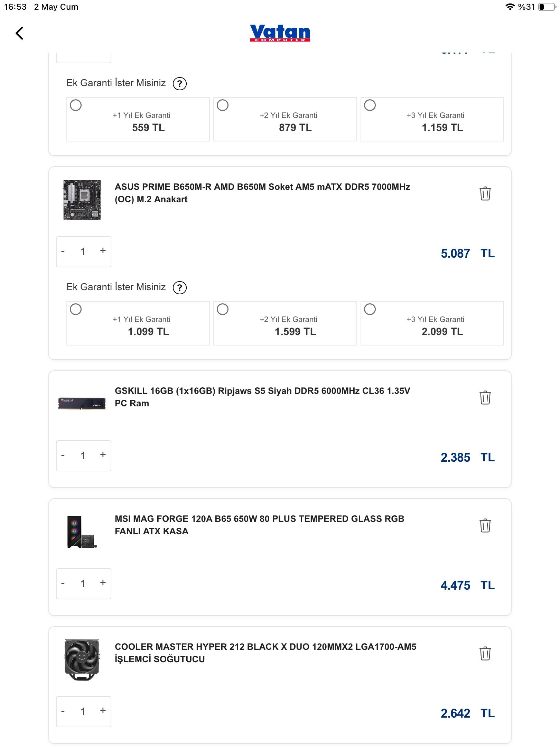Viewport: 560px width, 747px height.
Task: Delete the Cooler Master Hyper 212 cooler
Action: tap(485, 653)
